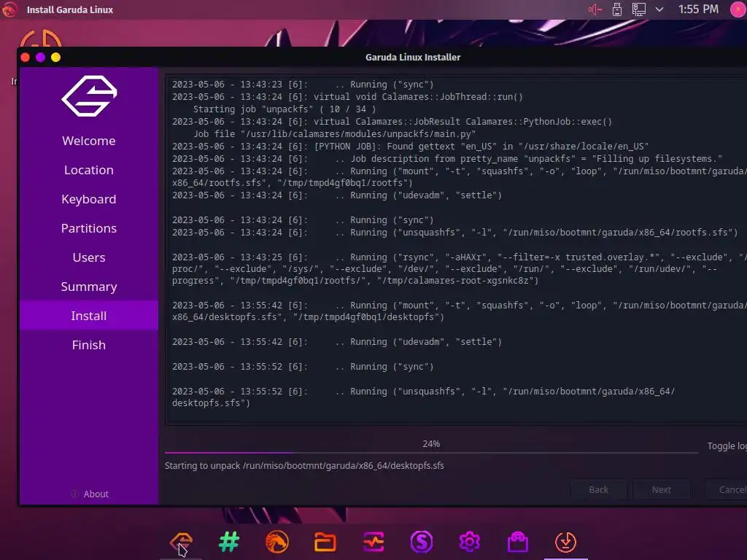Click the installer download icon in dock
Screen dimensions: 747x560
565,542
